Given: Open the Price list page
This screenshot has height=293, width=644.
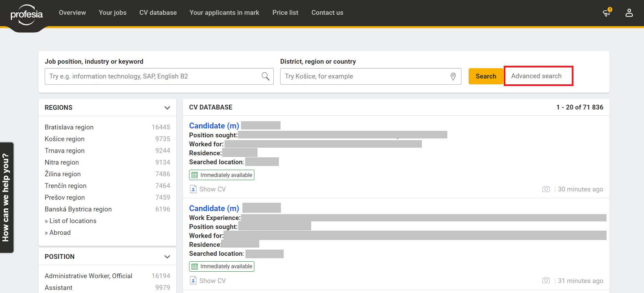Looking at the screenshot, I should coord(285,13).
